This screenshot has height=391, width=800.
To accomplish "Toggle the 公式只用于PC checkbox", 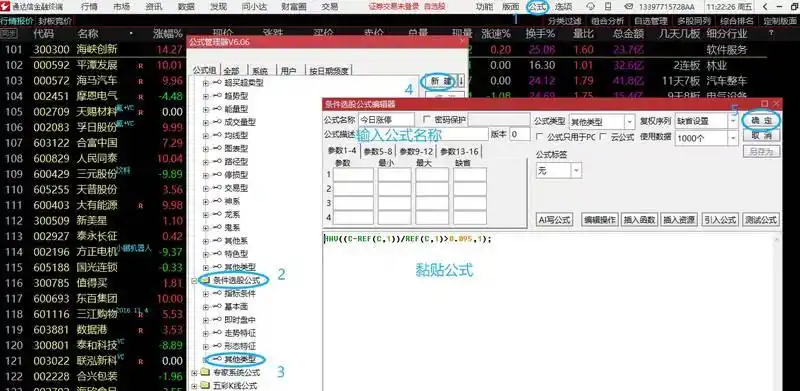I will 539,137.
